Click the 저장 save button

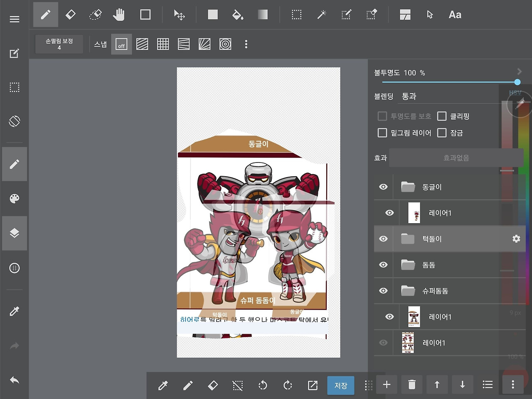(341, 385)
